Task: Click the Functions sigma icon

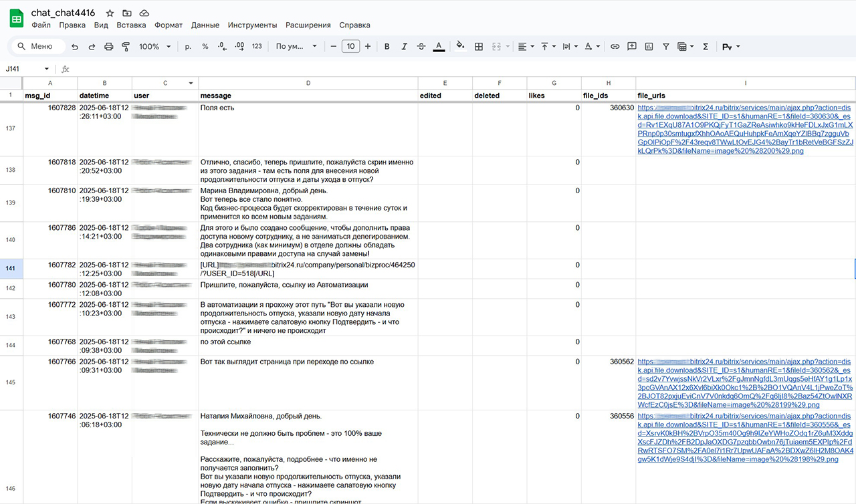Action: [706, 47]
